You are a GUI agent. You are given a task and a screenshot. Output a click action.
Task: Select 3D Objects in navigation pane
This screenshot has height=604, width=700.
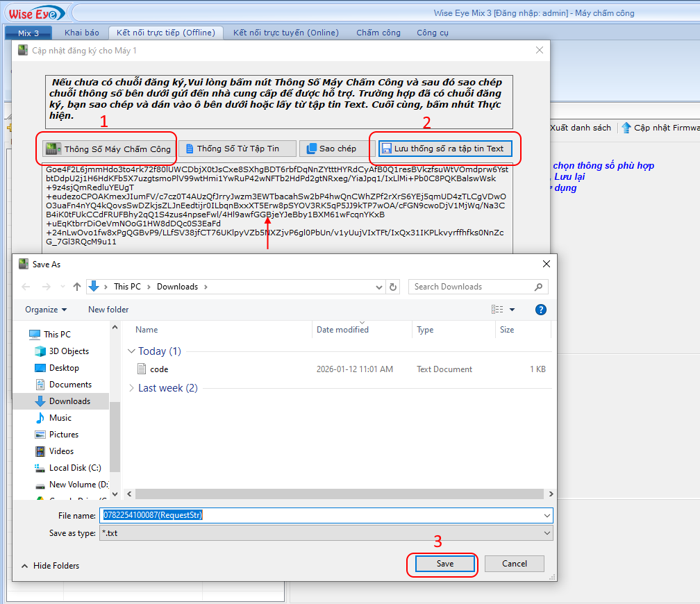pos(69,351)
